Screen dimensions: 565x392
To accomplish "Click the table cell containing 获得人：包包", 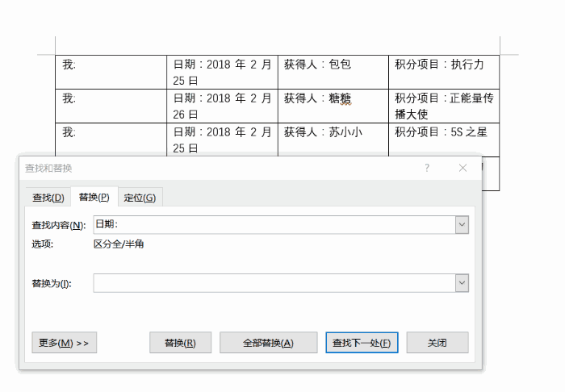I will pos(333,73).
